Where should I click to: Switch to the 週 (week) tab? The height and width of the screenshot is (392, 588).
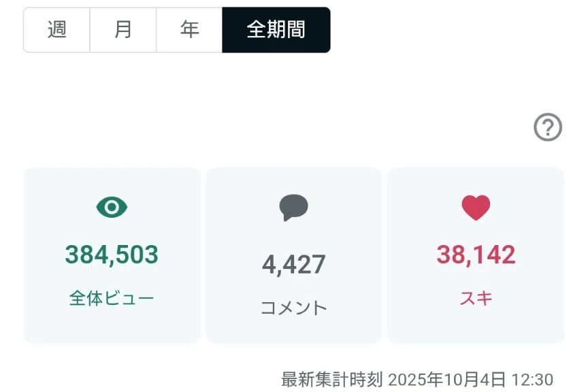[x=56, y=30]
